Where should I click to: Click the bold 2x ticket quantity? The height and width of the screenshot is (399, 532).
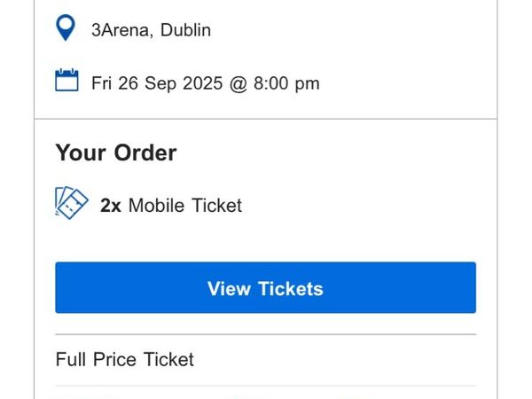click(111, 206)
